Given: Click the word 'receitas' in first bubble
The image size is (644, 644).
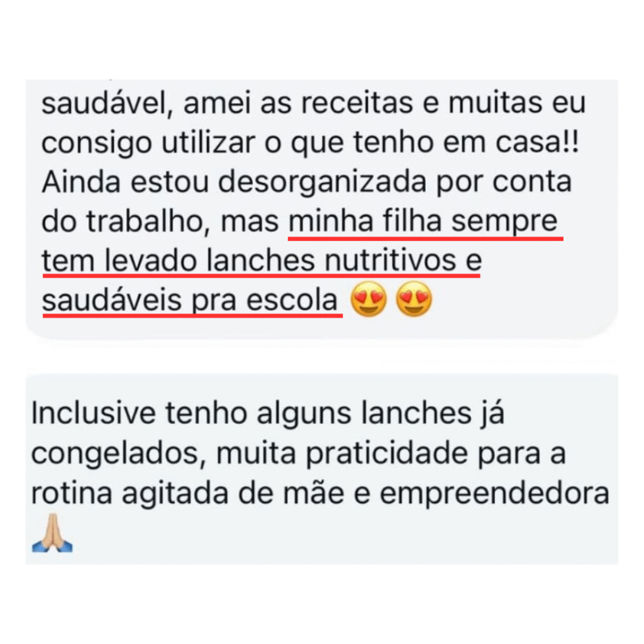Looking at the screenshot, I should click(357, 103).
